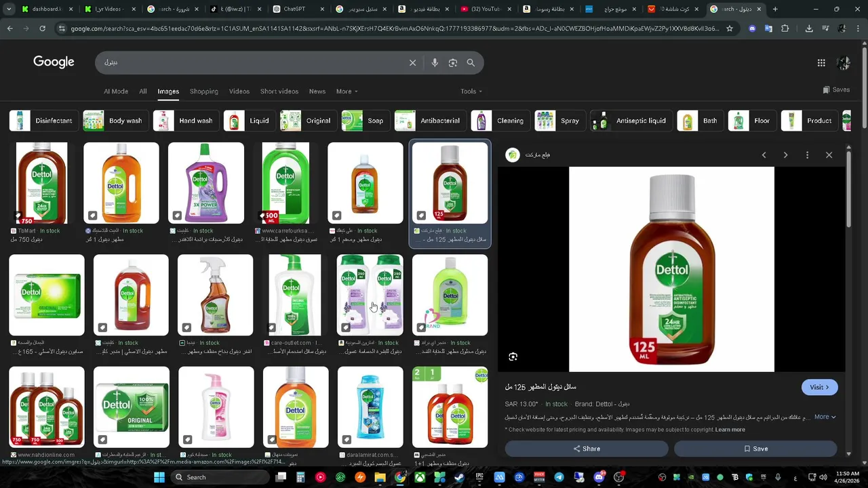This screenshot has width=868, height=488.
Task: Filter by Bath chip
Action: [699, 121]
